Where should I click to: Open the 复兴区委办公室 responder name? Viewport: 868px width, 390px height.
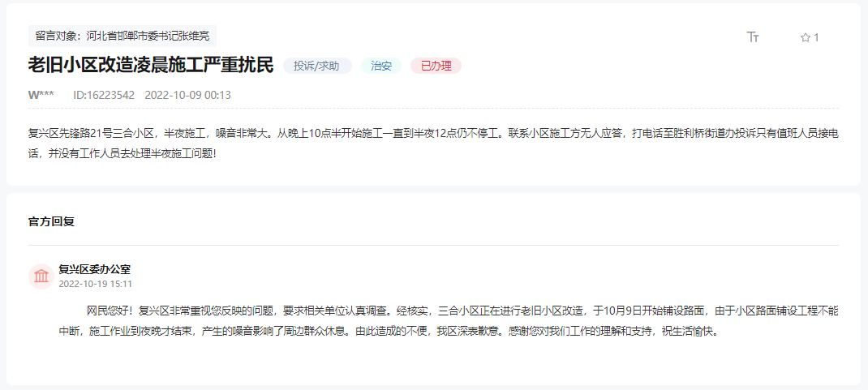tap(95, 269)
